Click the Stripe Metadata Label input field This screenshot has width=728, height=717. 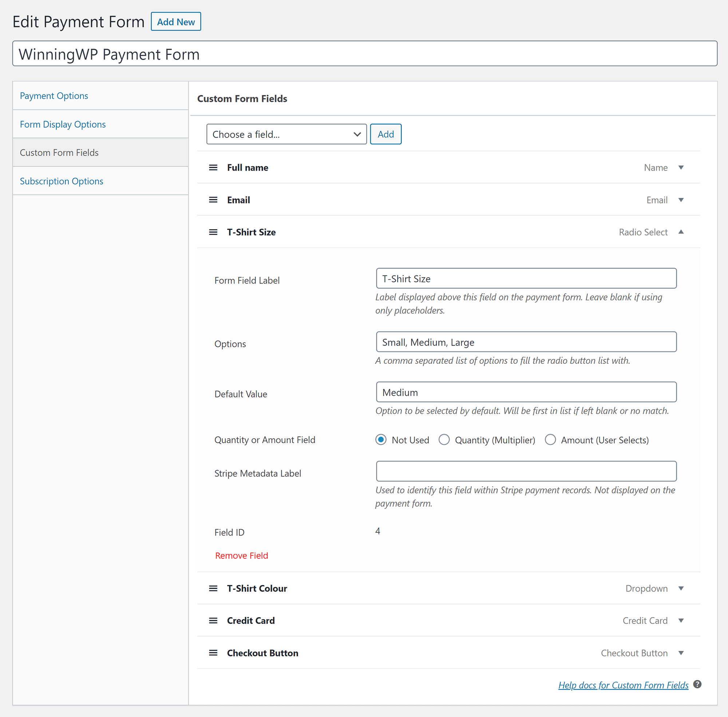tap(526, 471)
